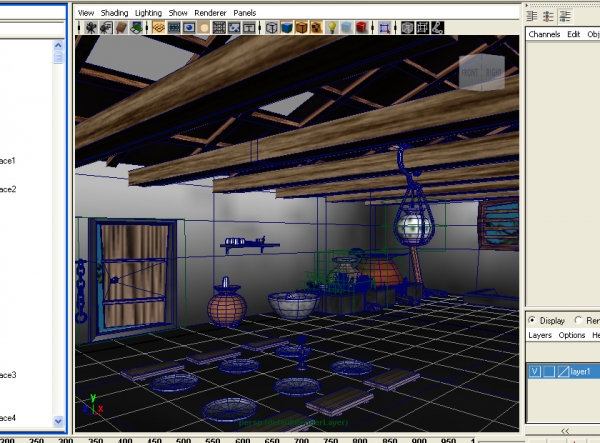
Task: Open the Shading menu
Action: tap(114, 13)
